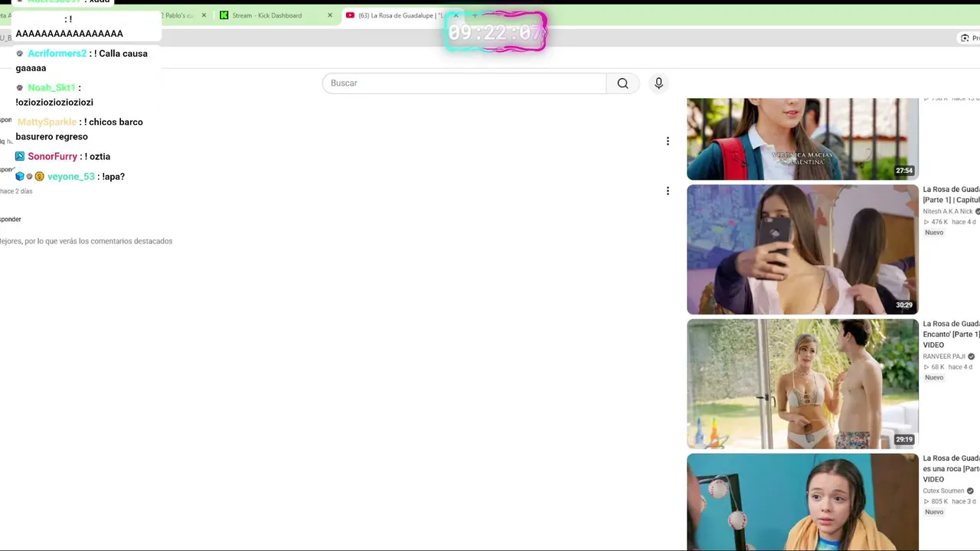Viewport: 980px width, 551px height.
Task: Open the video title above Cutex Soumen
Action: (951, 468)
